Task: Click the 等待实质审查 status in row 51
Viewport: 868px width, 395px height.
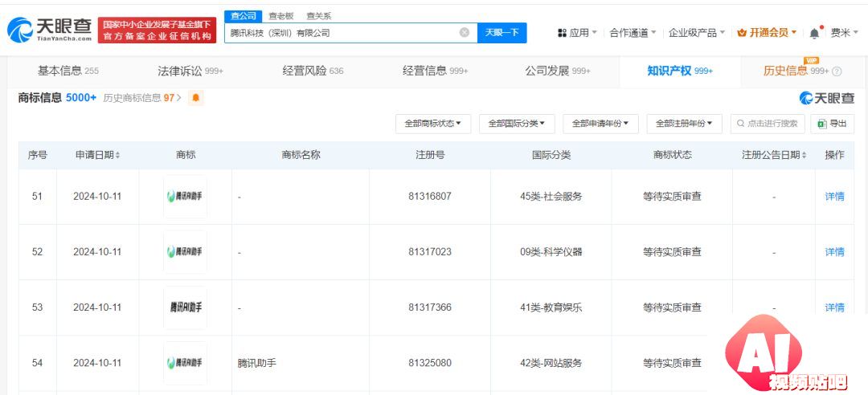Action: pyautogui.click(x=672, y=197)
